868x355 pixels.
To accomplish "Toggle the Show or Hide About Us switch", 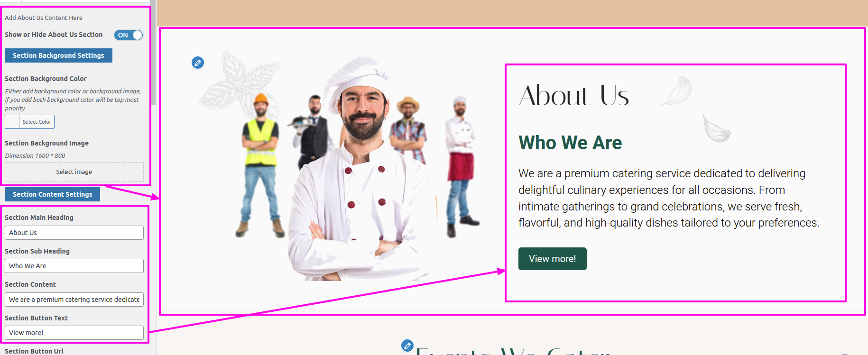I will [129, 35].
